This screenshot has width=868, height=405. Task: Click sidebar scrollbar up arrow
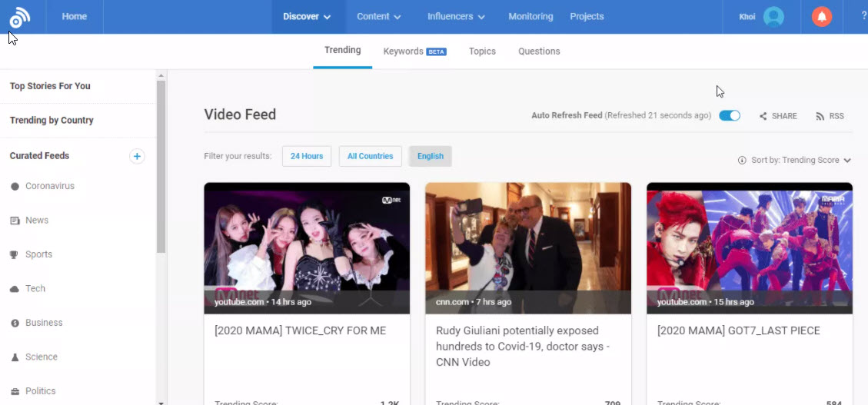click(x=161, y=75)
